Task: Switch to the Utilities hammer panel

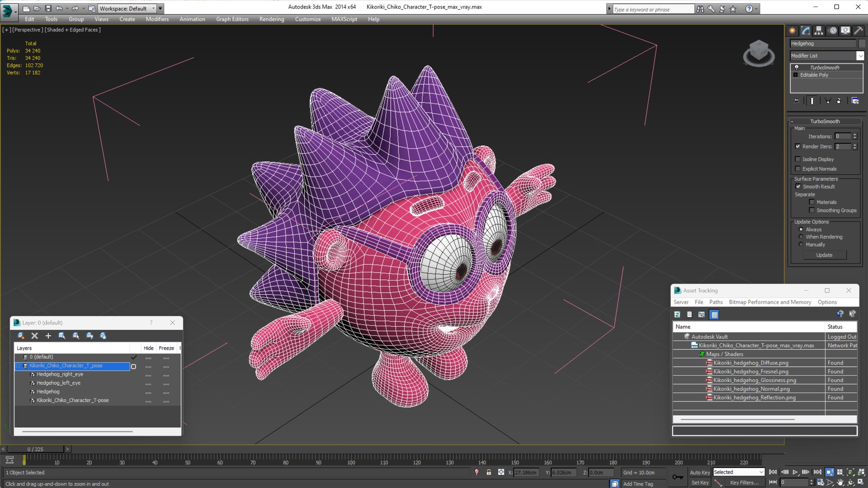Action: tap(859, 30)
